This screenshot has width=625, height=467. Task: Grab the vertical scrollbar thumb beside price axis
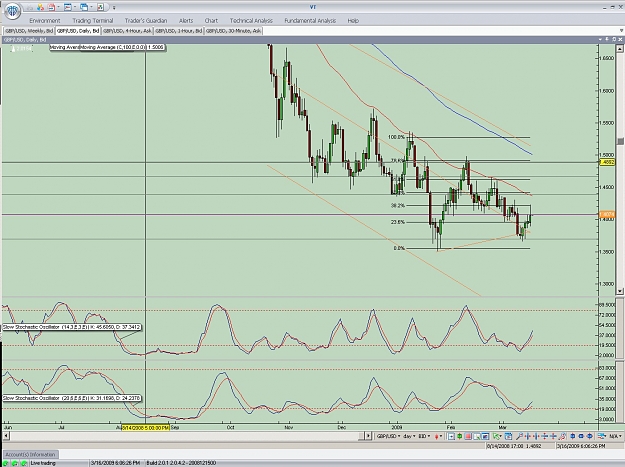tap(620, 141)
